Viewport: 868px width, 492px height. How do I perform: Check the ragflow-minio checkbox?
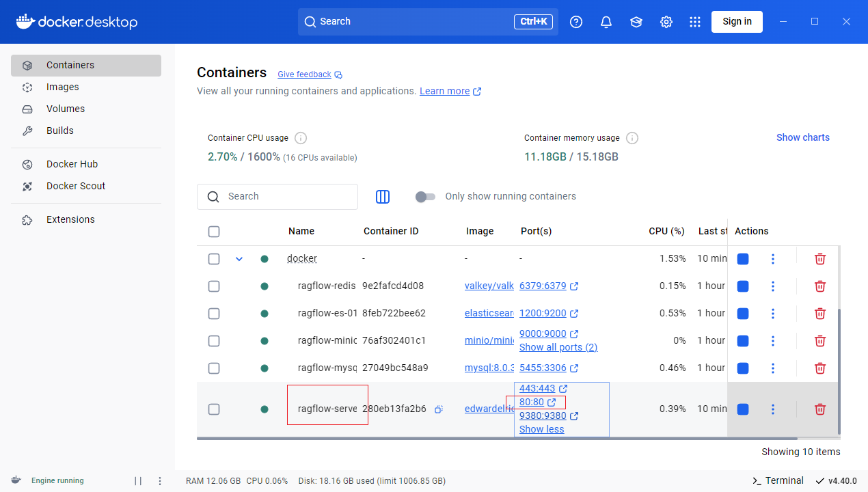tap(214, 341)
